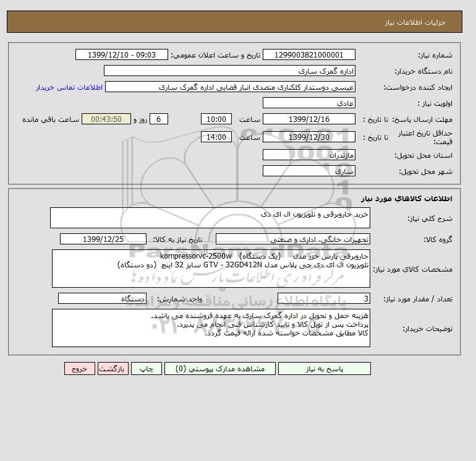Click the need date field 1399/12/25
Image resolution: width=476 pixels, height=461 pixels.
(103, 239)
